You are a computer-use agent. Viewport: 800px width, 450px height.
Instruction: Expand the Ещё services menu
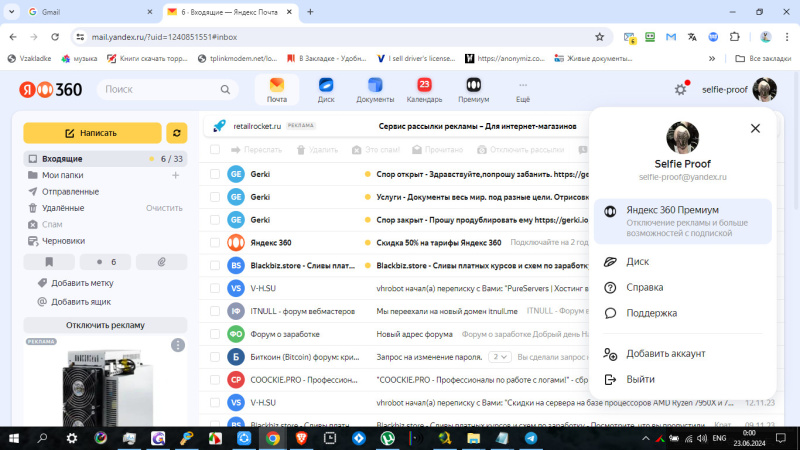pyautogui.click(x=522, y=91)
